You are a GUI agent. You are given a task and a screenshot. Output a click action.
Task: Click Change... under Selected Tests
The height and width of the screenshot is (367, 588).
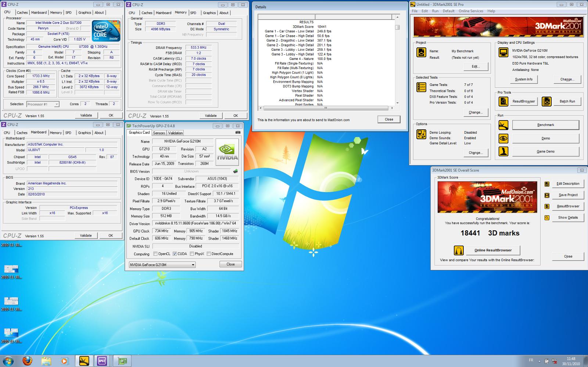[x=476, y=112]
